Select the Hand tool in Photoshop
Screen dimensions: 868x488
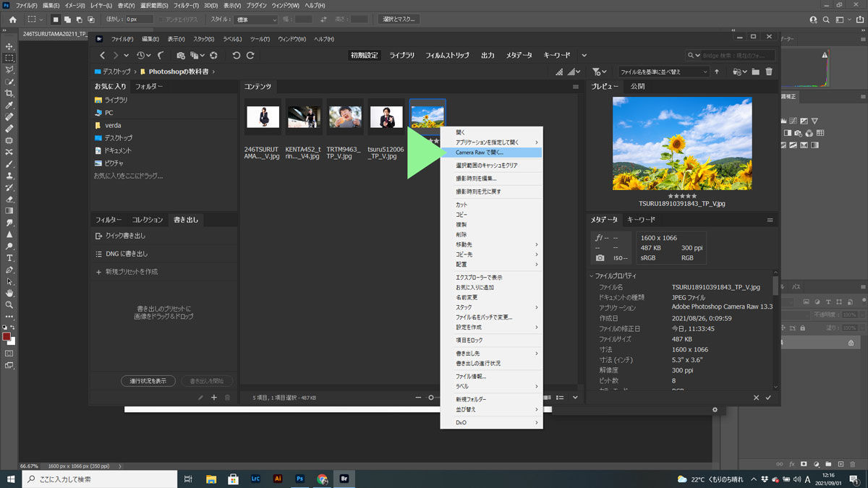click(x=9, y=293)
